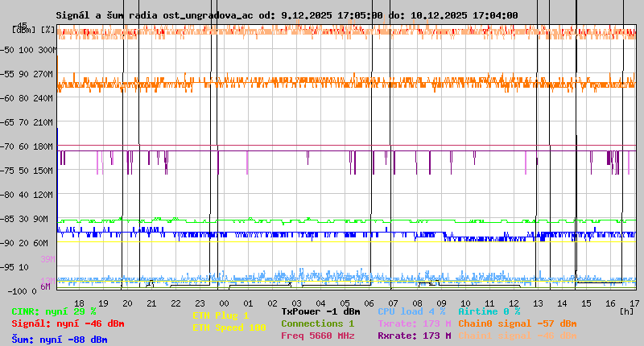This screenshot has height=346, width=644.
Task: Click the 'Chain0 signal -57 dBm' legend text
Action: click(x=518, y=323)
